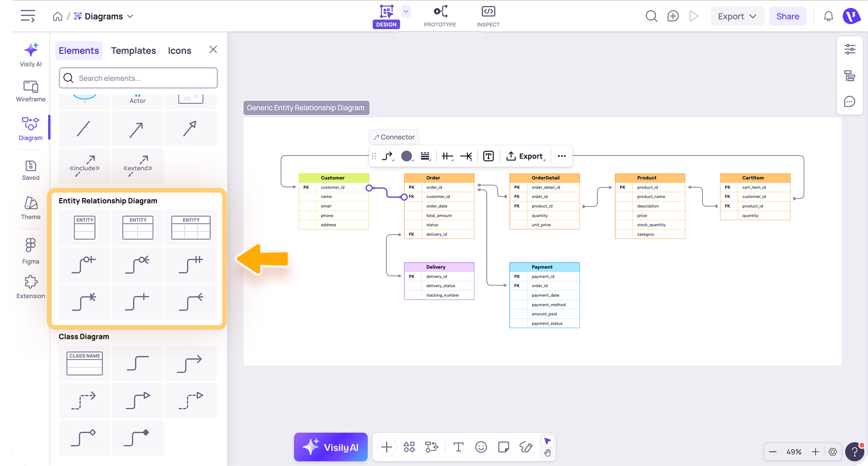Pick the one-and-only-one ER connector
868x466 pixels.
(191, 265)
